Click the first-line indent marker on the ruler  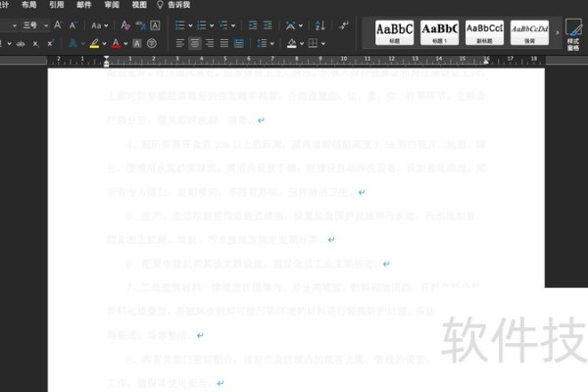coord(107,58)
